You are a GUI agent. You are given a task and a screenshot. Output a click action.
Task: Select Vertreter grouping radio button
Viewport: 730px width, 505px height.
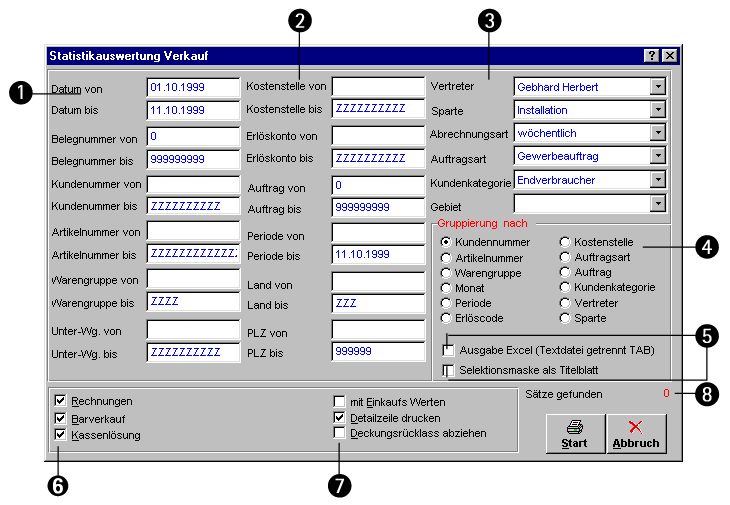click(x=565, y=303)
